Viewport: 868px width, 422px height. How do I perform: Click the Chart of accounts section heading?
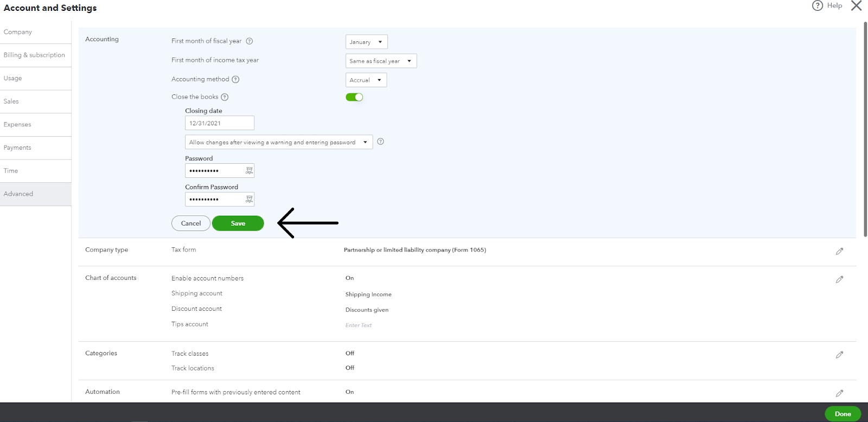tap(111, 278)
